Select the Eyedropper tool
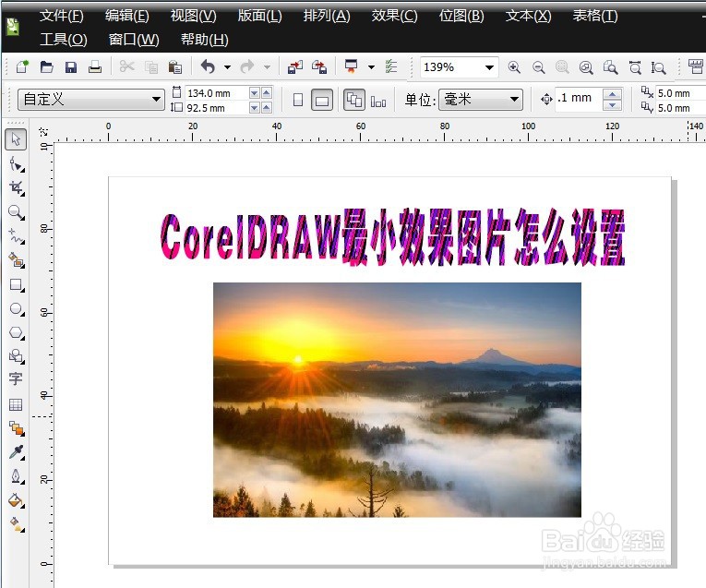The image size is (706, 588). 17,452
